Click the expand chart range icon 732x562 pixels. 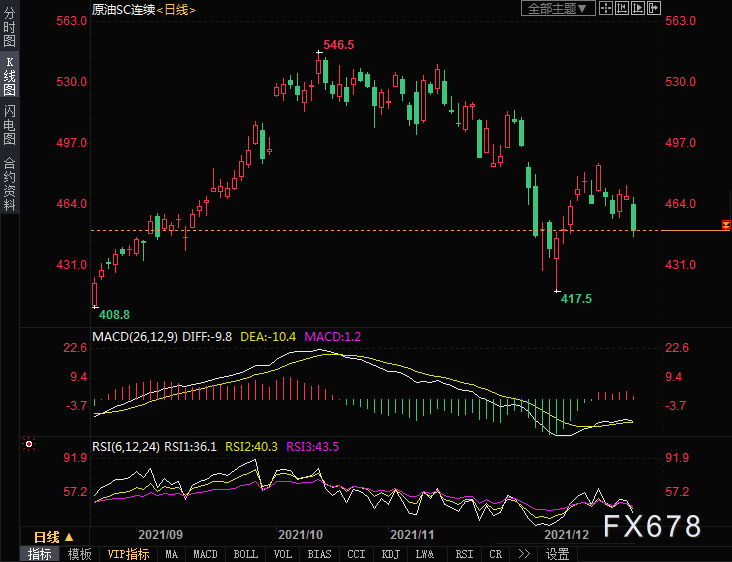coord(638,8)
